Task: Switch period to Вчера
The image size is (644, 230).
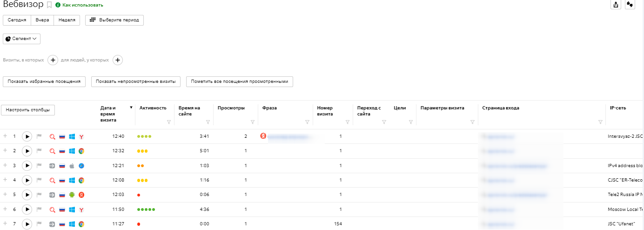Action: pyautogui.click(x=42, y=20)
